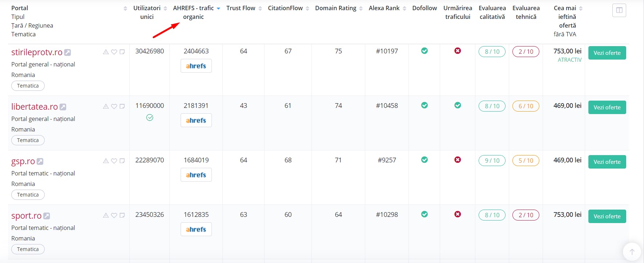Click Dofollow column header
644x263 pixels.
[424, 8]
